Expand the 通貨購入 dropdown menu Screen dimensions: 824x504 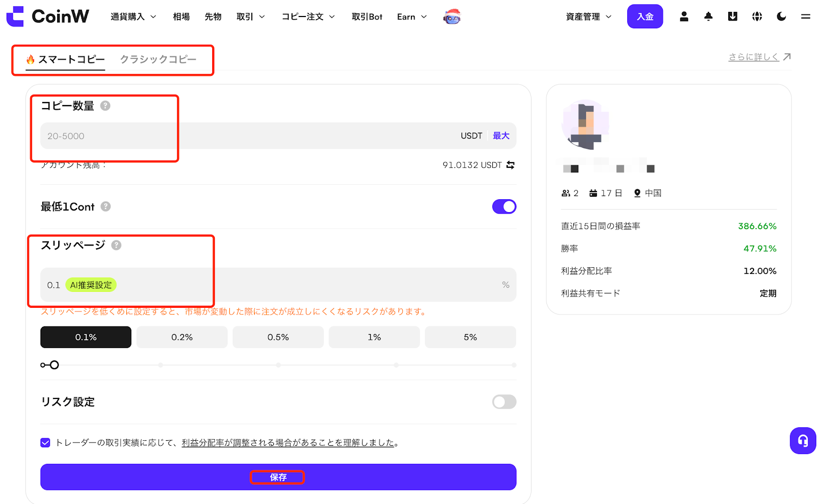[133, 16]
